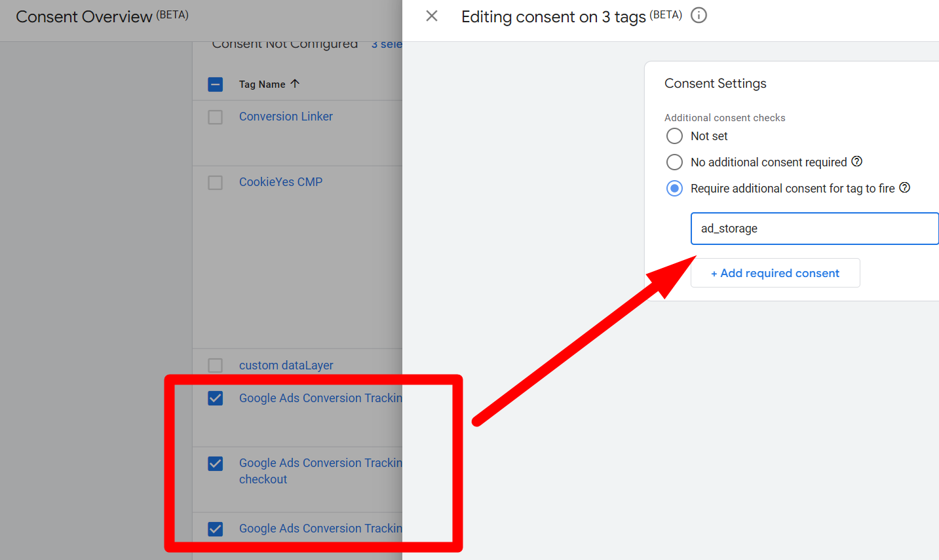The image size is (939, 560).
Task: Open the custom dataLayer tag link
Action: coord(286,365)
